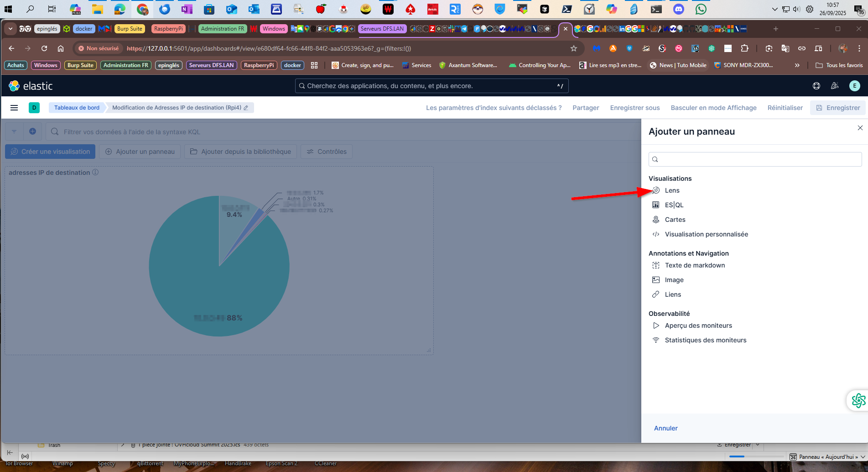868x472 pixels.
Task: Select Statistiques des moniteurs option
Action: click(705, 340)
